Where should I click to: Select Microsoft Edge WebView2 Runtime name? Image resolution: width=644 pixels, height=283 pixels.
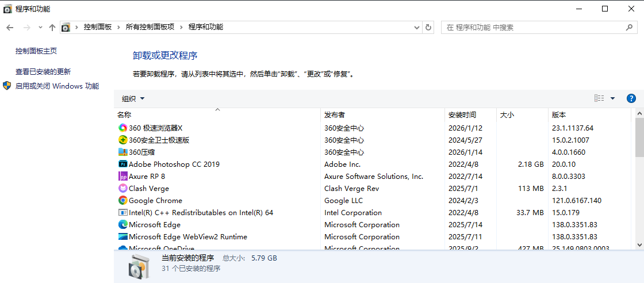pos(187,237)
